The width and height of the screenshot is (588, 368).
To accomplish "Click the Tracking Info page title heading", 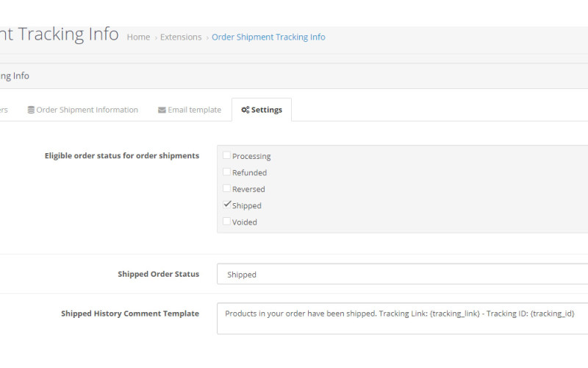I will pos(59,35).
